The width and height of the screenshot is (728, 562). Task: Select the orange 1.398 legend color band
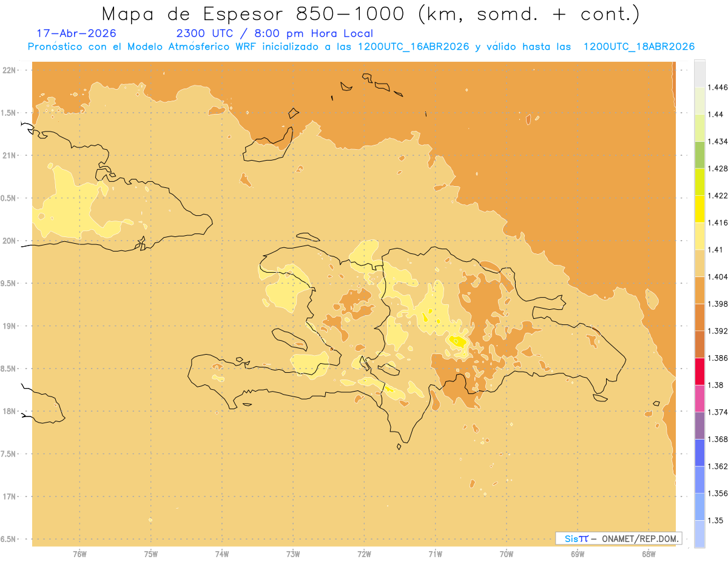[699, 290]
